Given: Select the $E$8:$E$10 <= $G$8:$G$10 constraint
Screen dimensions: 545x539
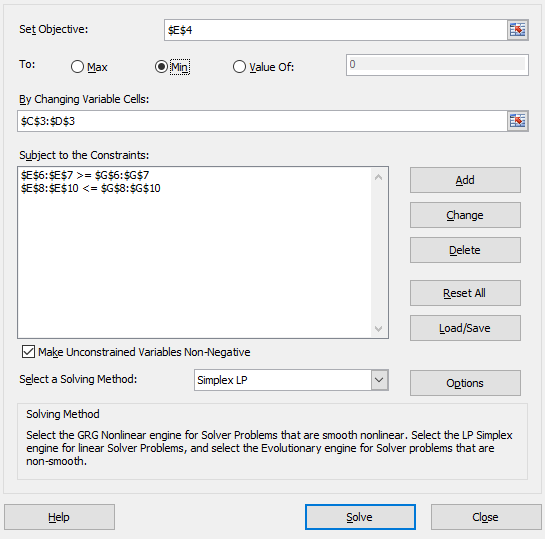Looking at the screenshot, I should pyautogui.click(x=90, y=188).
